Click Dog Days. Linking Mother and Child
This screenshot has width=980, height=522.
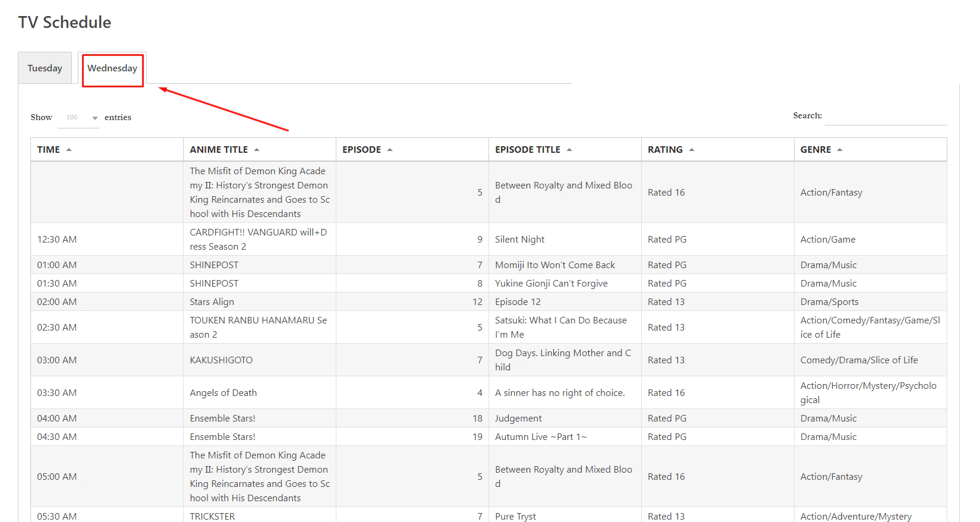pos(563,360)
